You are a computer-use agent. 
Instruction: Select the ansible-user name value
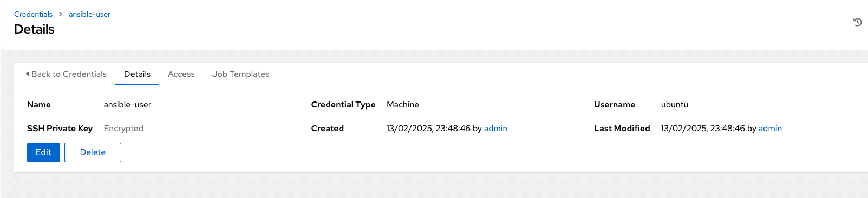[127, 105]
